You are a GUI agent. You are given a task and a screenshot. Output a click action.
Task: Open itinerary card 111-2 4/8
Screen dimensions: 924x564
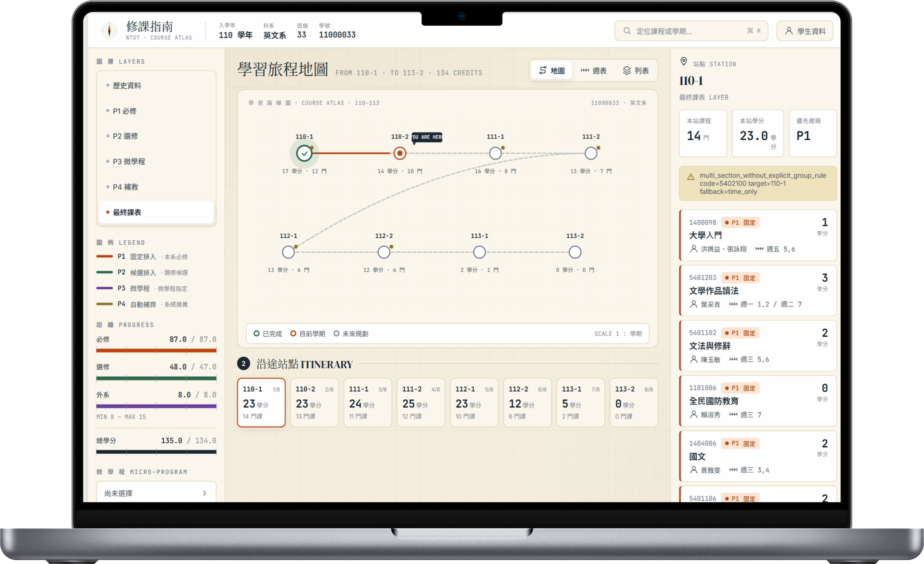(421, 402)
